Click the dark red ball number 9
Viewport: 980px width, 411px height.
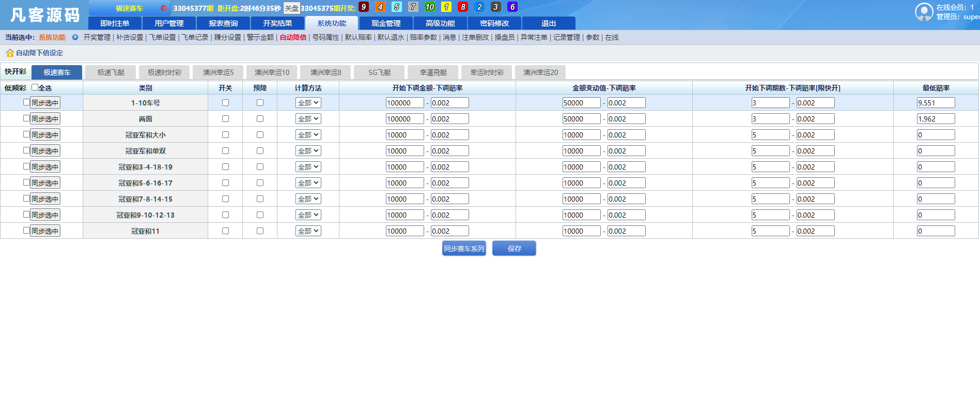tap(364, 7)
